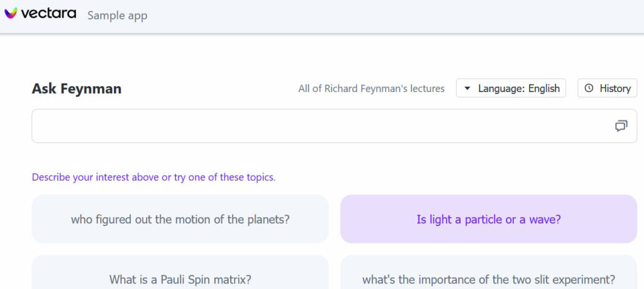Click the Sample app header label
Screen dimensions: 644x289
(117, 16)
